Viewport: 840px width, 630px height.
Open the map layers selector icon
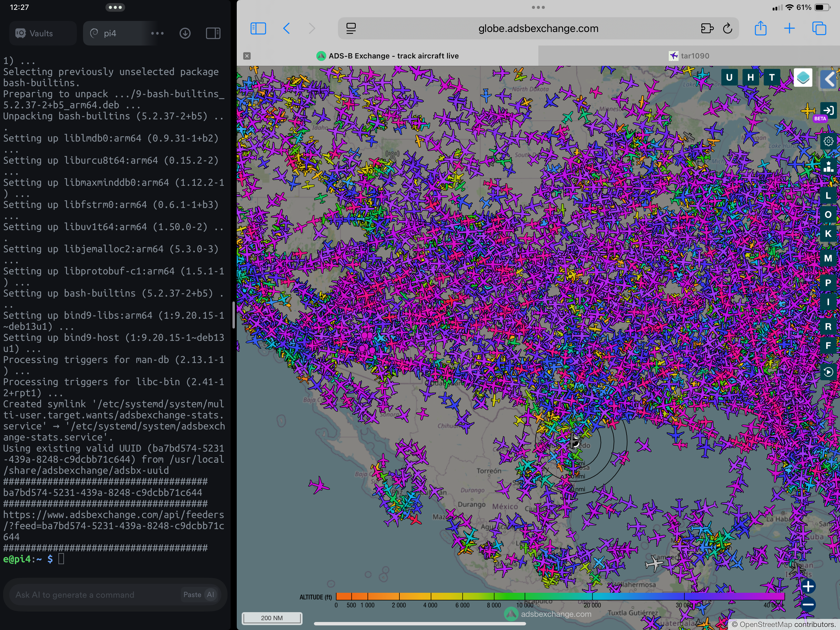[802, 78]
